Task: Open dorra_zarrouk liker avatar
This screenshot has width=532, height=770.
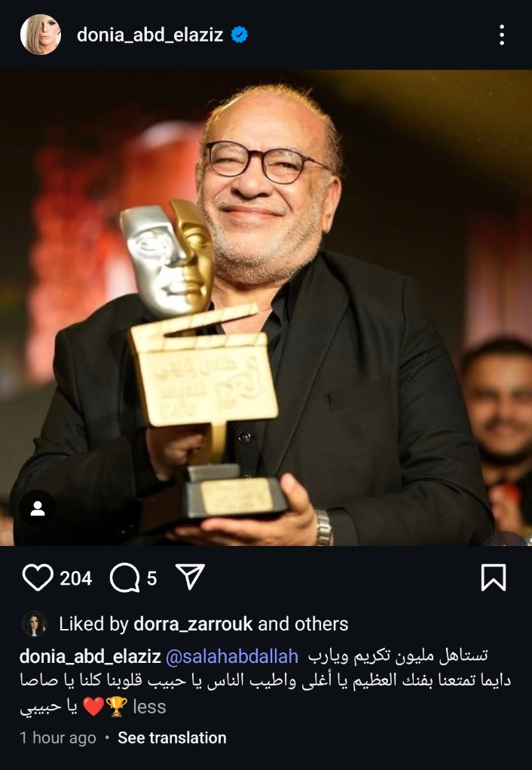Action: 35,624
